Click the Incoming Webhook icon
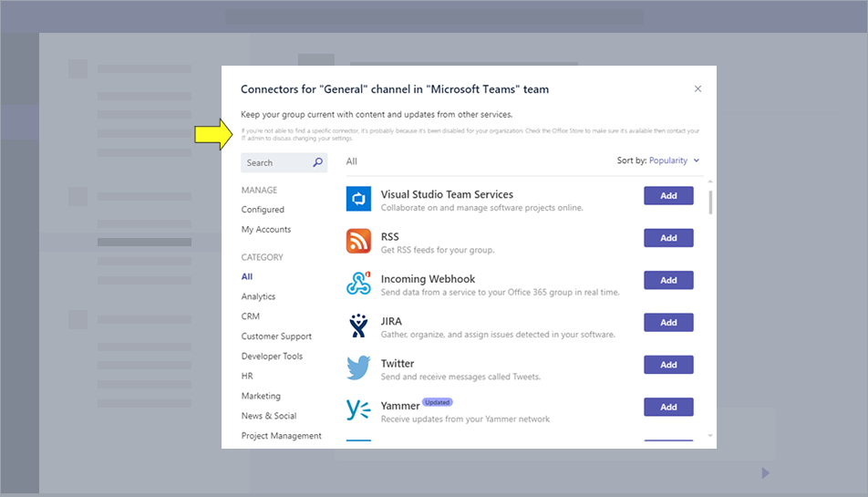The height and width of the screenshot is (497, 868). (358, 283)
